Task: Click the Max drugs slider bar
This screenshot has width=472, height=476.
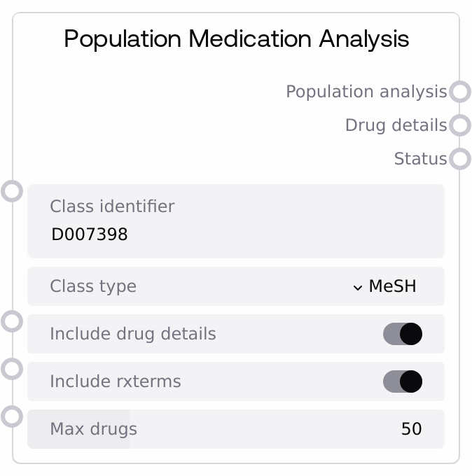Action: (235, 429)
